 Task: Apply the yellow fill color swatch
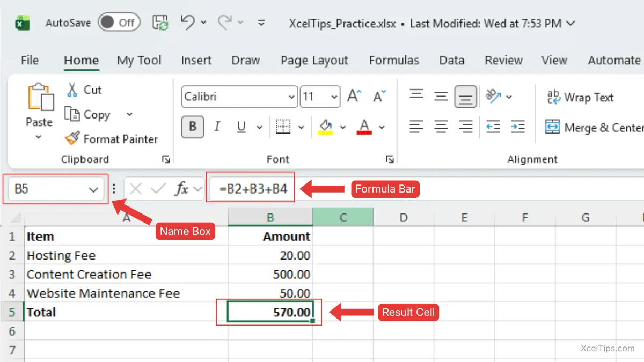coord(326,127)
